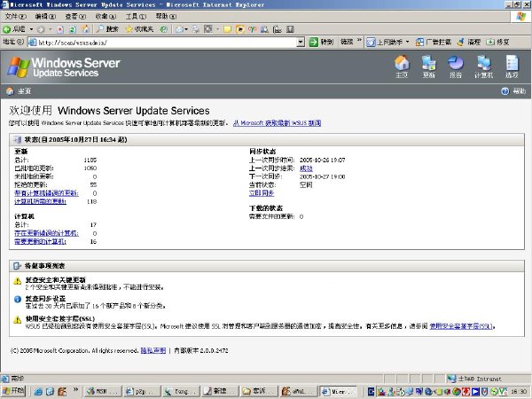532x399 pixels.
Task: Open the Help (帮助) menu
Action: point(166,16)
